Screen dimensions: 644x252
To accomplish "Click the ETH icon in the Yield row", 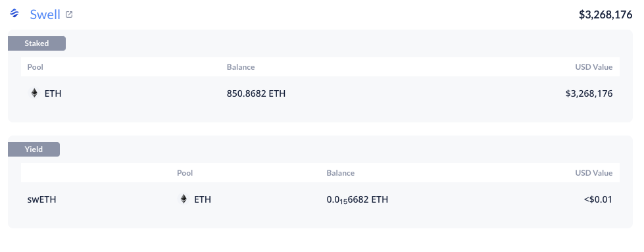I will [x=184, y=199].
